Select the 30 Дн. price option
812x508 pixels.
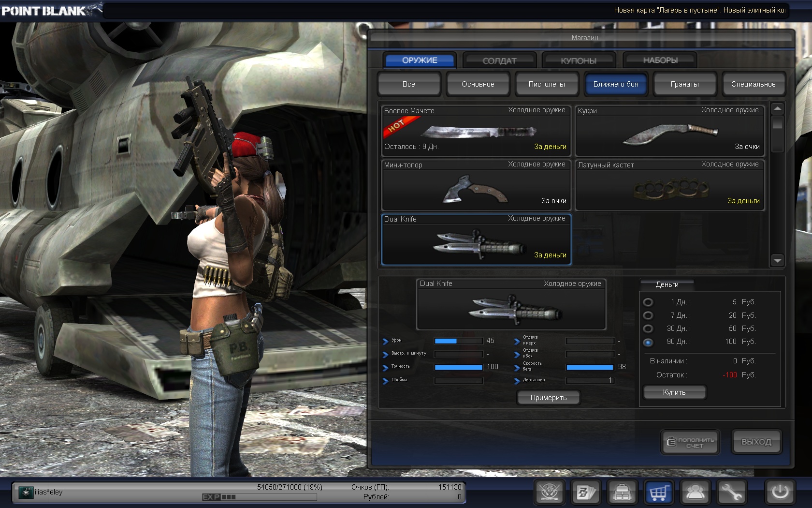pos(648,329)
